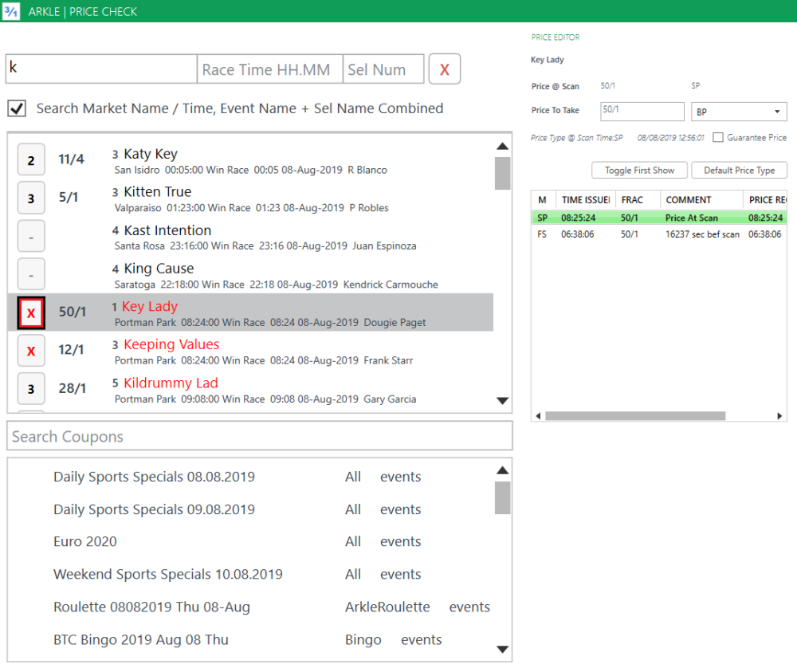Click the 2 button beside Katy Key
797x672 pixels.
[31, 159]
